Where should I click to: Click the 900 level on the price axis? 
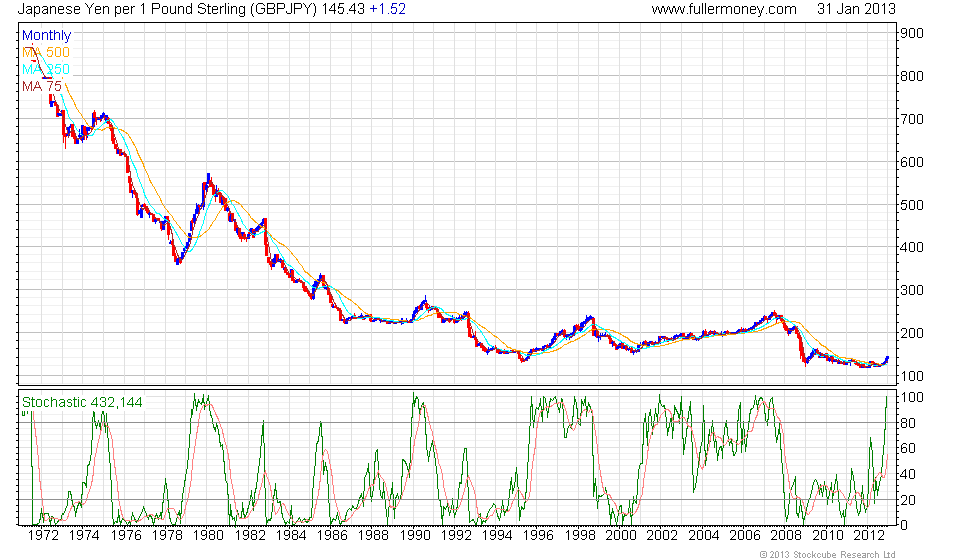pyautogui.click(x=910, y=33)
